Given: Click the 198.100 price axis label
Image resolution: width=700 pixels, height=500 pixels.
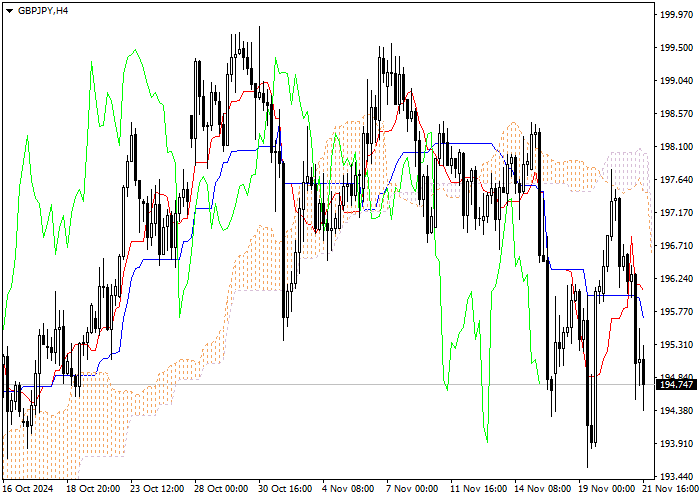Looking at the screenshot, I should pos(676,147).
